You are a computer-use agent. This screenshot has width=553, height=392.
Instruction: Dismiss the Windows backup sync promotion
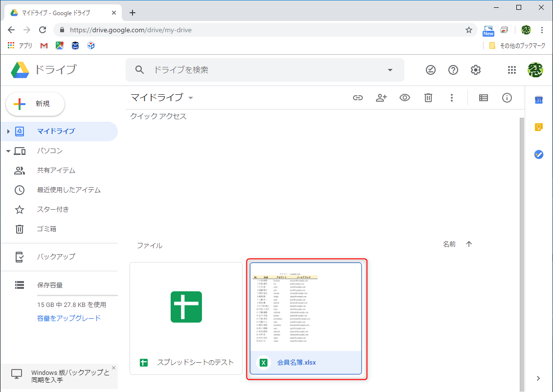pyautogui.click(x=113, y=368)
